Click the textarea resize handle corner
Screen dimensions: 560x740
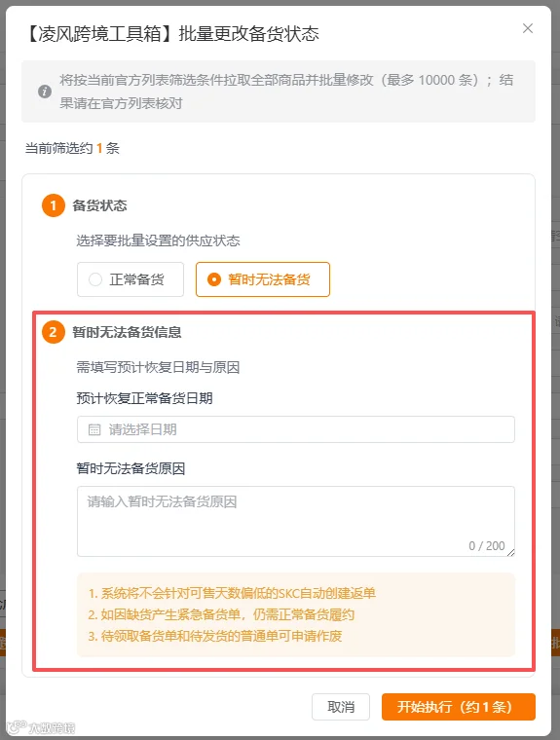tap(511, 553)
